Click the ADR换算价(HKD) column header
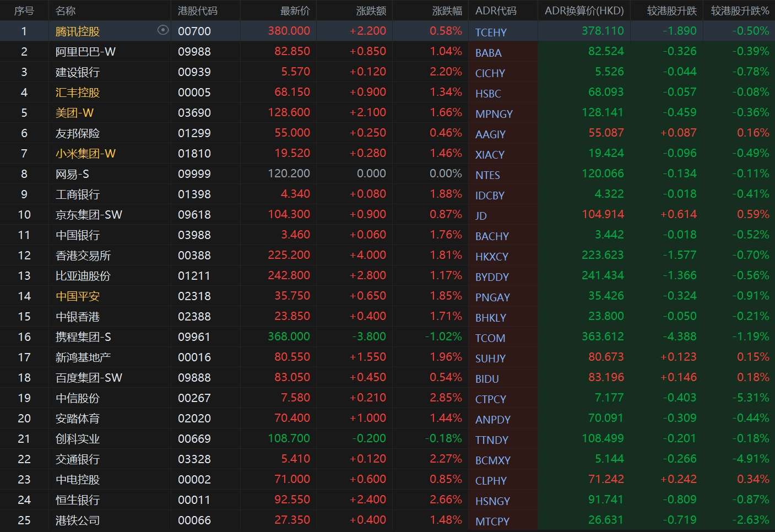 click(x=584, y=10)
